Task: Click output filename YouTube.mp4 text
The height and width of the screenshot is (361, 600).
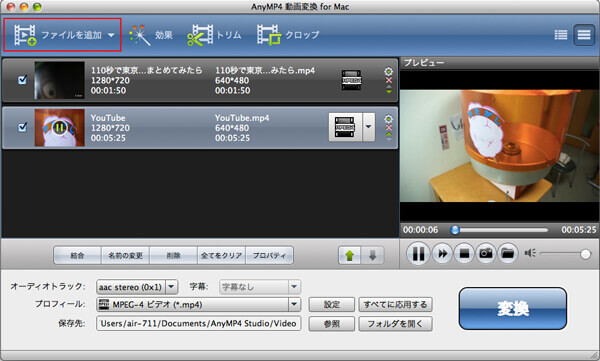Action: 242,118
